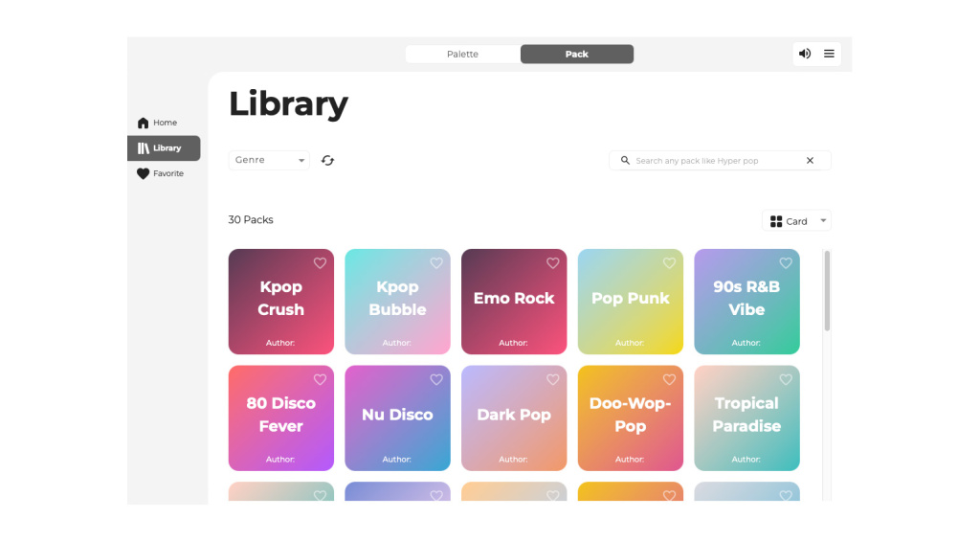Open the Tropical Paradise pack card
Screen dimensions: 980x541
pyautogui.click(x=746, y=418)
